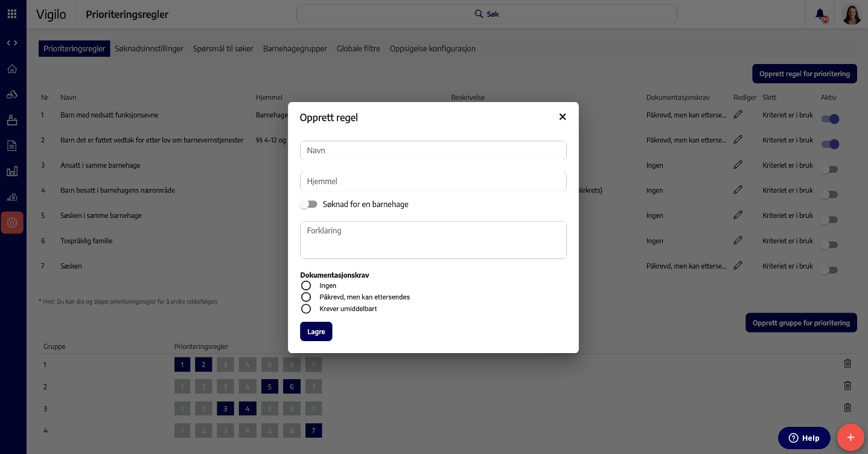868x454 pixels.
Task: Click the Søk search bar
Action: coord(487,14)
